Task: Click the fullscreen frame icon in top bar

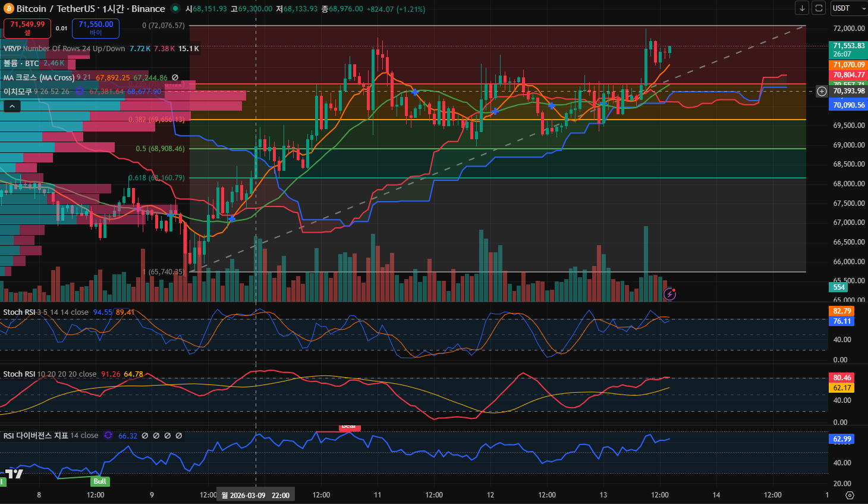Action: click(819, 8)
